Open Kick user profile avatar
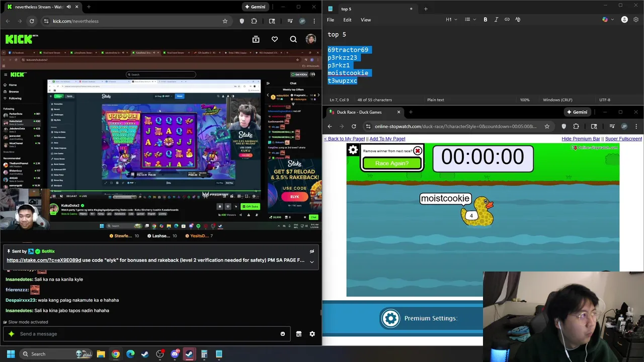The height and width of the screenshot is (362, 644). pos(310,39)
